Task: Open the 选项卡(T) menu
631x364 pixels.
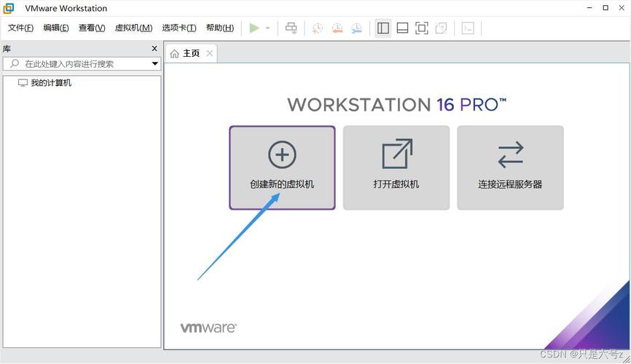Action: [179, 28]
